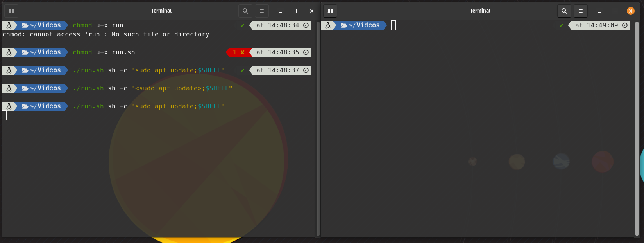The width and height of the screenshot is (644, 243).
Task: Click ~/Videos folder segment in right Terminal
Action: [360, 25]
